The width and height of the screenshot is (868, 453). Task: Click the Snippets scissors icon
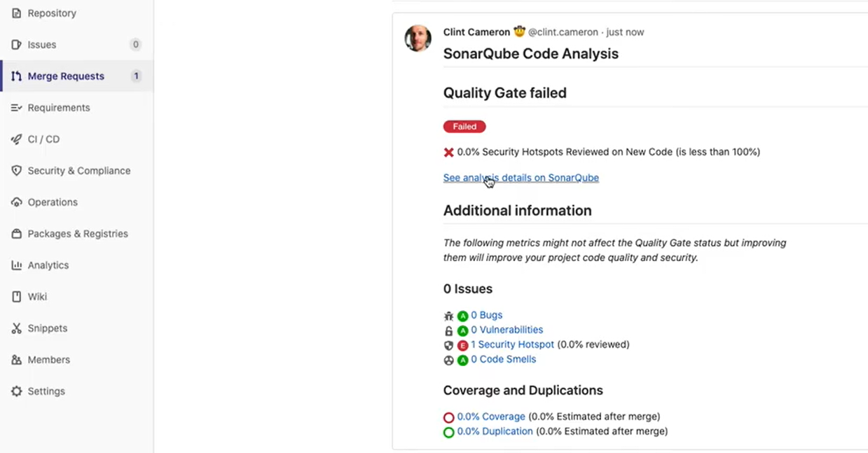click(17, 328)
